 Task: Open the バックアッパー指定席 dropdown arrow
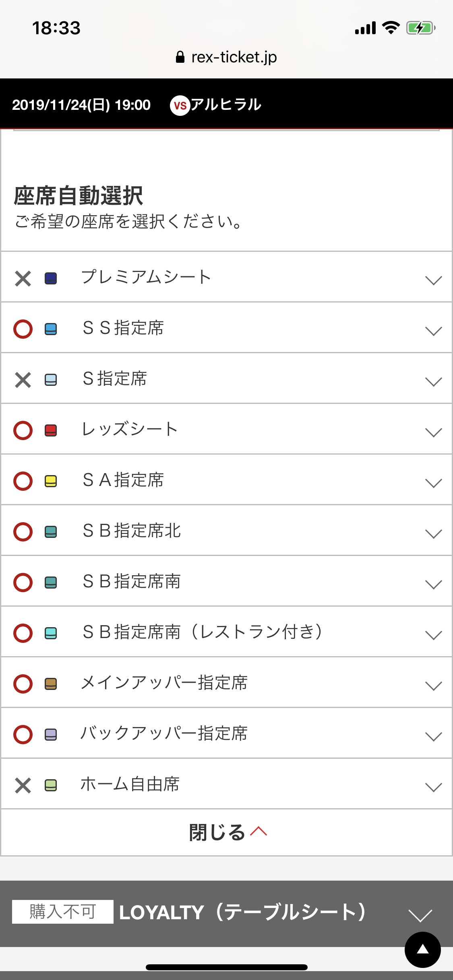[x=433, y=736]
